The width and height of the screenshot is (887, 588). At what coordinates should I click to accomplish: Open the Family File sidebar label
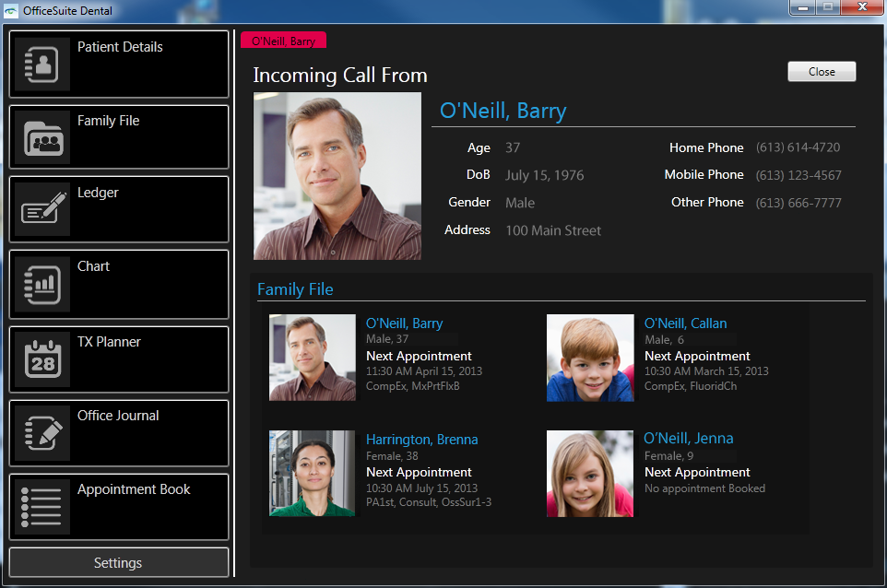pos(109,121)
